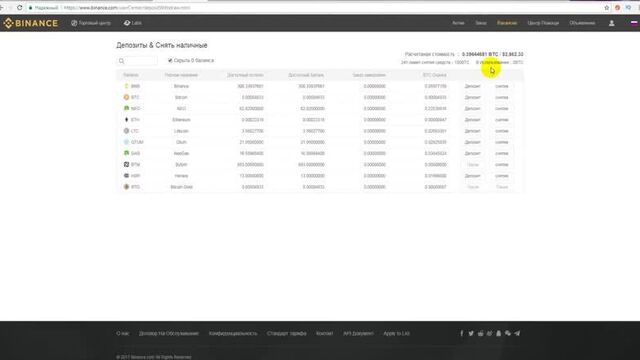Click withdraw for the BNB row
Image resolution: width=640 pixels, height=360 pixels.
click(x=502, y=86)
